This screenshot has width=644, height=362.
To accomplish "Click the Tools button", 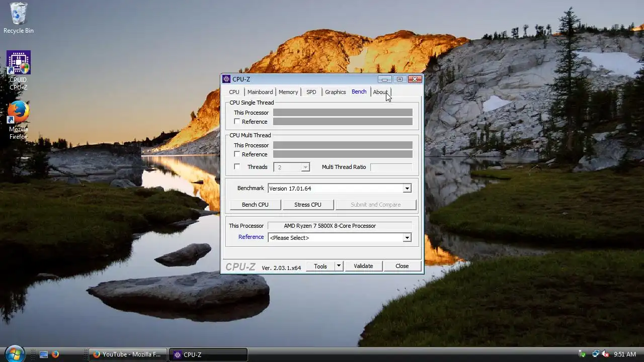I will (x=320, y=266).
